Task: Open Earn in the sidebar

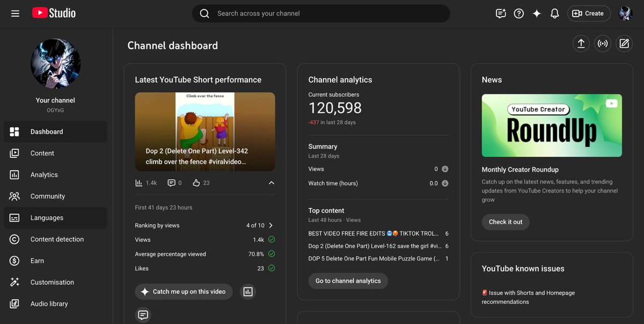Action: (55, 261)
